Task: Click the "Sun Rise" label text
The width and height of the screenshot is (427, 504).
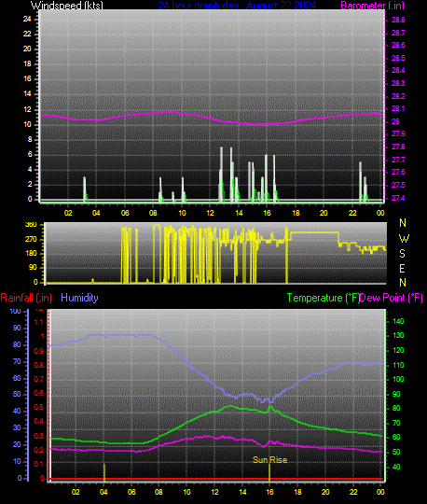Action: [x=269, y=460]
